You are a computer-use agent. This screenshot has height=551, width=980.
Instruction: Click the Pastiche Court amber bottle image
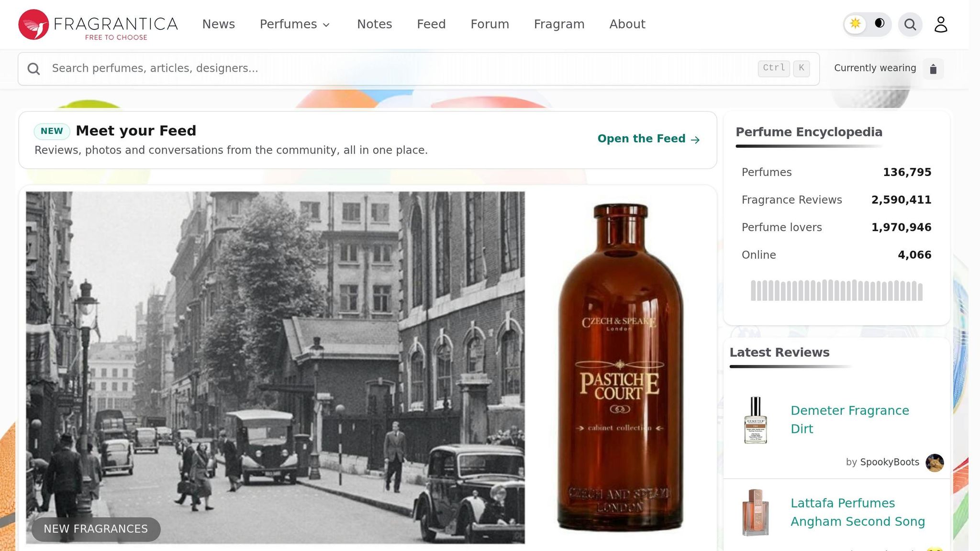(x=620, y=367)
